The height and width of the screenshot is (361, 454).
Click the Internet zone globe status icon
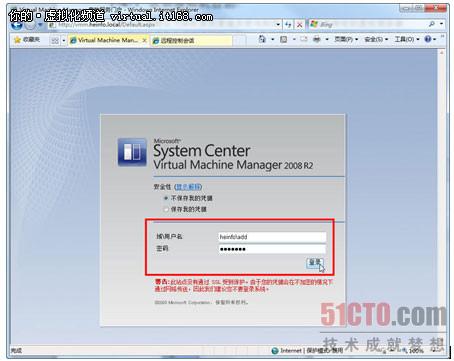pyautogui.click(x=275, y=351)
